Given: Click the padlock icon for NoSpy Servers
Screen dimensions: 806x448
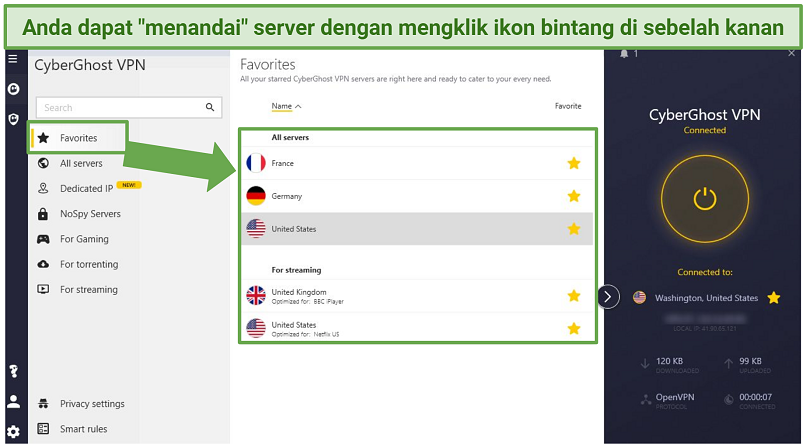Looking at the screenshot, I should pyautogui.click(x=43, y=214).
